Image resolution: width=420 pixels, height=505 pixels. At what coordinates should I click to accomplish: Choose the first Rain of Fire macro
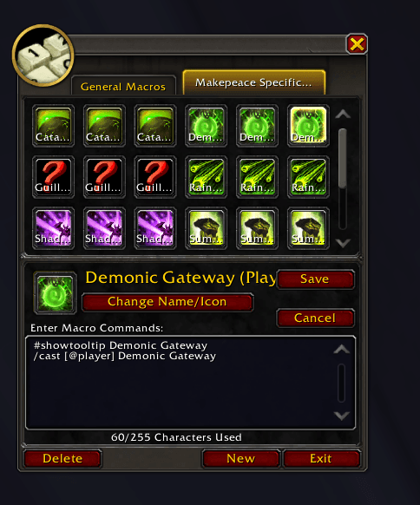tap(207, 177)
